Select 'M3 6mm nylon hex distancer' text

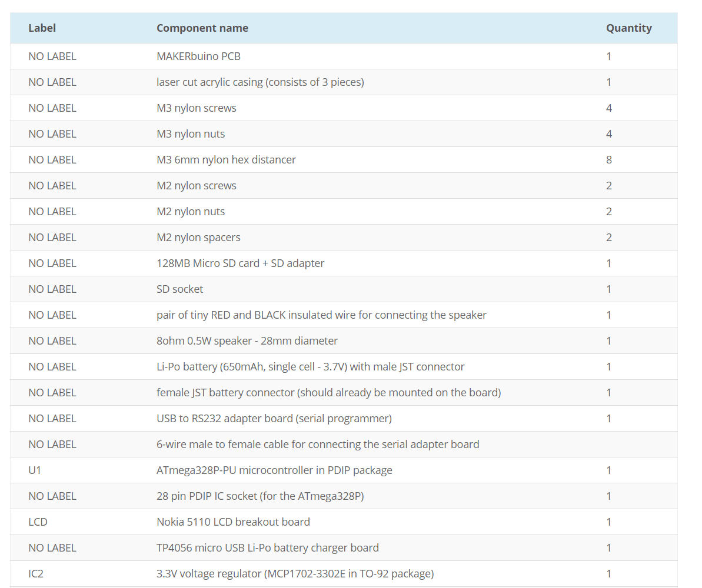pos(226,160)
